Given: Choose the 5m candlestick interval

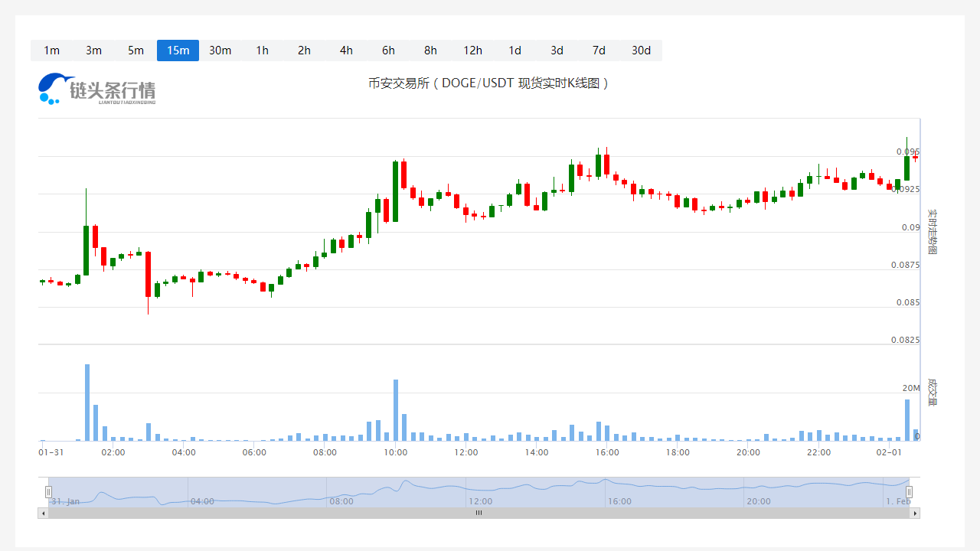Looking at the screenshot, I should [136, 51].
